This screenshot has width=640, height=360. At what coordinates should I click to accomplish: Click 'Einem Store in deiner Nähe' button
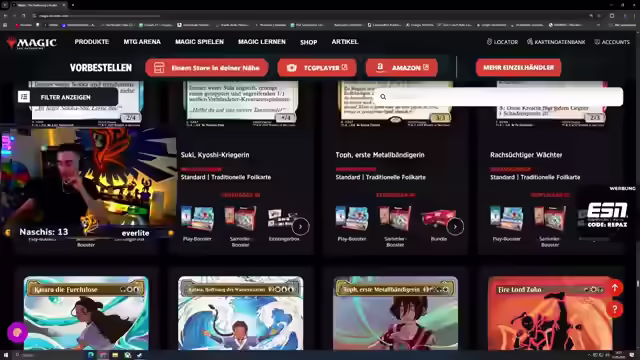point(207,68)
